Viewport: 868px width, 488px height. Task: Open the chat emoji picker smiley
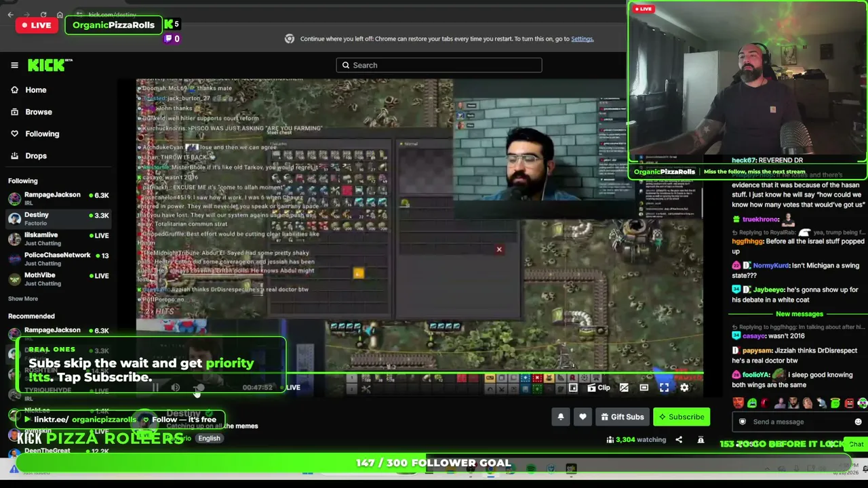[x=858, y=422]
